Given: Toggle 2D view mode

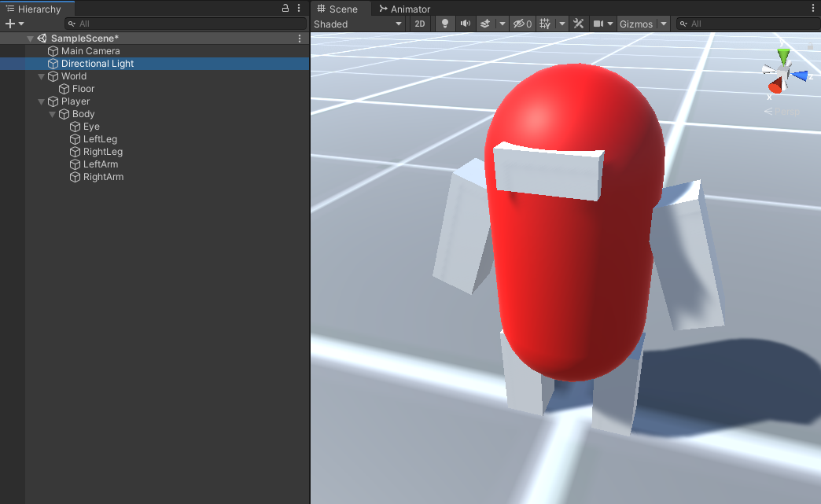Looking at the screenshot, I should click(x=419, y=24).
